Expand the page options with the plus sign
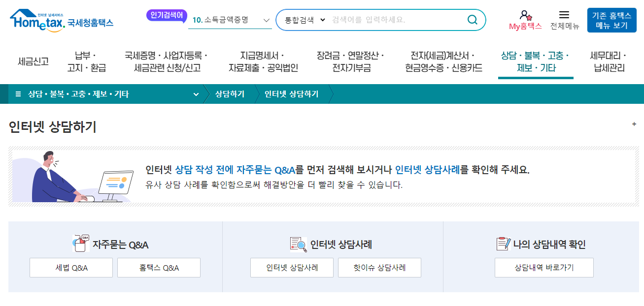Image resolution: width=644 pixels, height=306 pixels. tap(633, 124)
